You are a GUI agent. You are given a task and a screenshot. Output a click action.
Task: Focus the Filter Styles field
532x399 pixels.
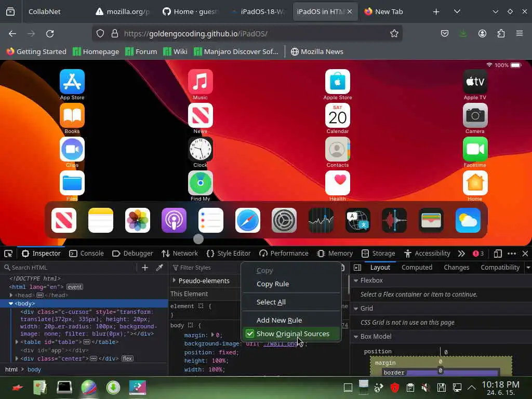(206, 268)
